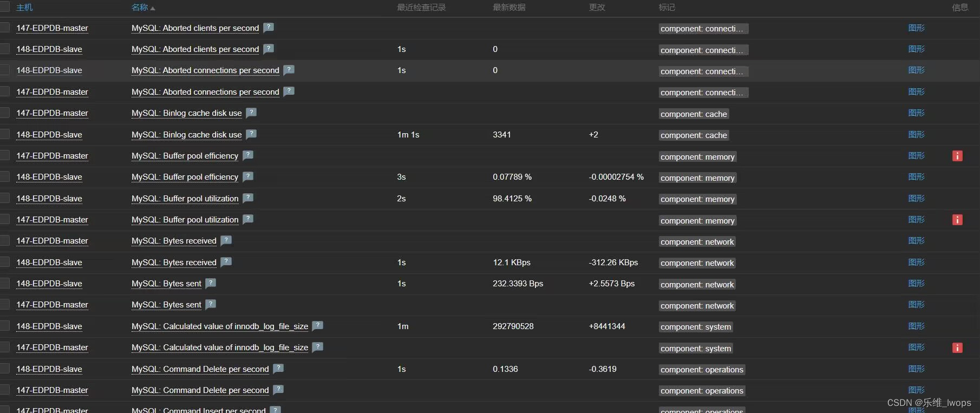Open 图形 graph link for slave Command Delete per second
The width and height of the screenshot is (980, 413).
coord(916,369)
